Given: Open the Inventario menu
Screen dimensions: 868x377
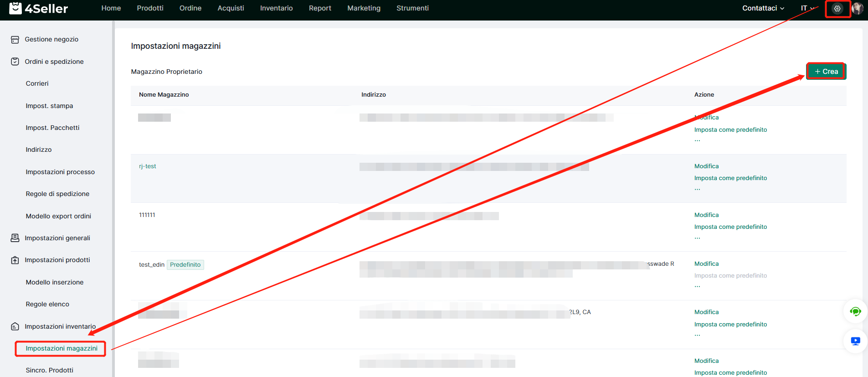Looking at the screenshot, I should click(276, 8).
